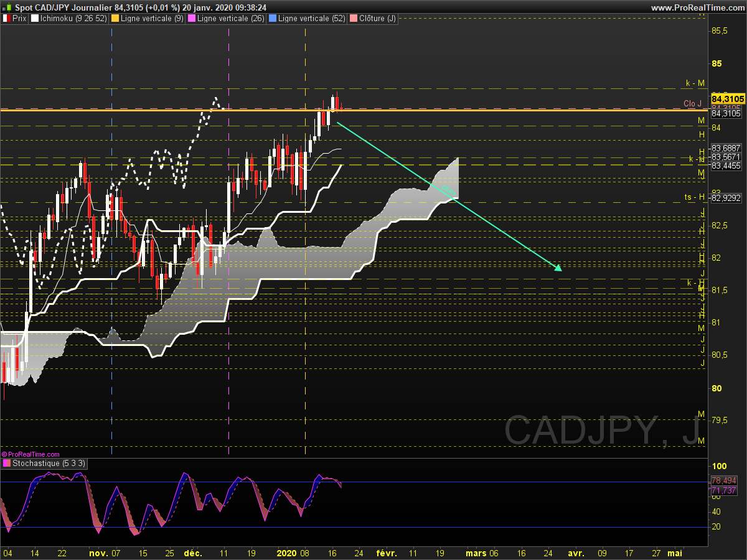The height and width of the screenshot is (560, 747).
Task: Click the 2020 marker on the time axis
Action: [x=286, y=553]
